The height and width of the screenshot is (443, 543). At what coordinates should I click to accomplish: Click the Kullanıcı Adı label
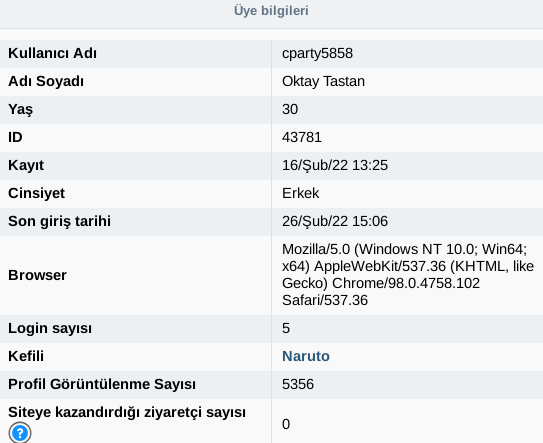coord(53,53)
